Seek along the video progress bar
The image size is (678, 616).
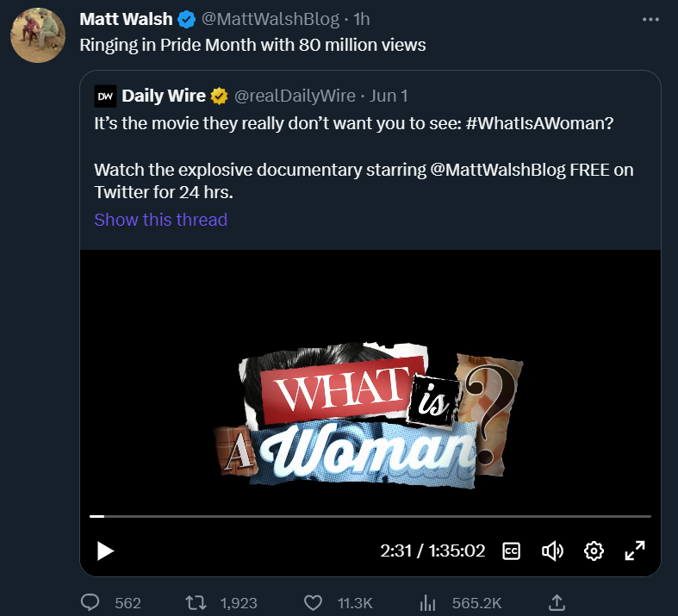(370, 516)
